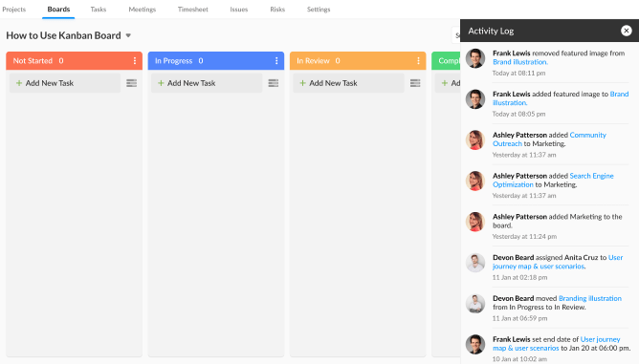Select the Boards tab
The height and width of the screenshot is (364, 639).
(x=58, y=9)
